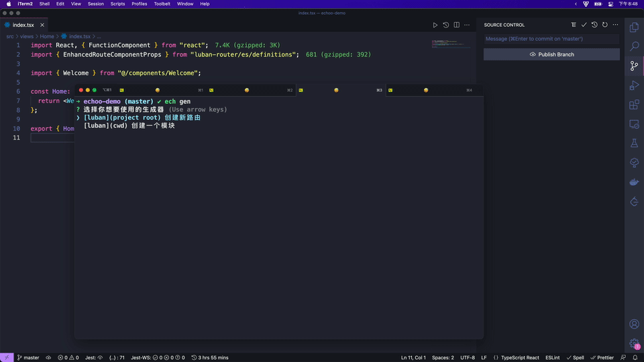Open the Shell menu
Image resolution: width=644 pixels, height=362 pixels.
pos(44,4)
